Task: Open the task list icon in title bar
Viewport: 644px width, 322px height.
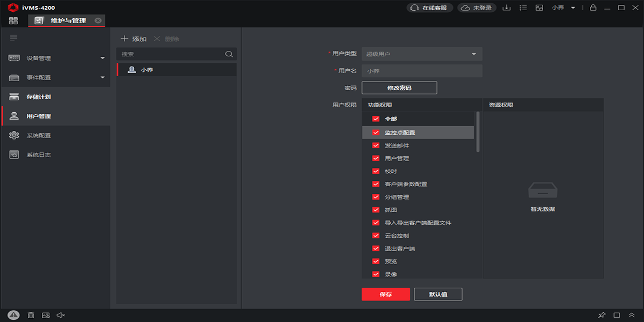Action: pos(523,8)
